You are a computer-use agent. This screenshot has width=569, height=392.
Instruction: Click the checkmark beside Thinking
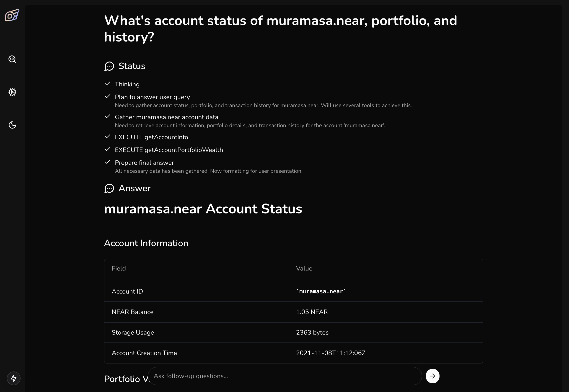(107, 84)
